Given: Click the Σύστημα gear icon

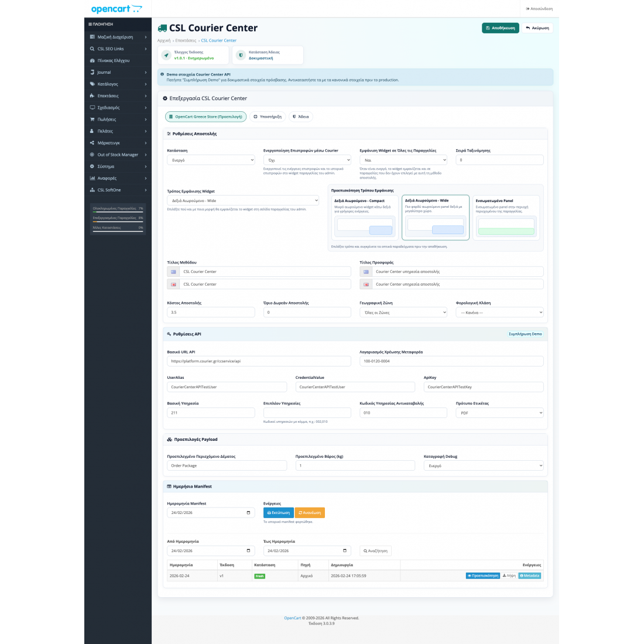Looking at the screenshot, I should (x=92, y=166).
